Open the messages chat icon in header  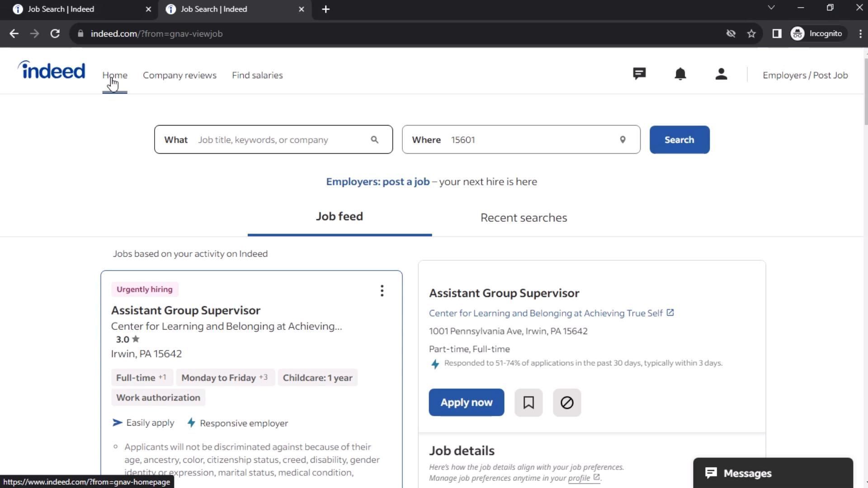tap(639, 74)
